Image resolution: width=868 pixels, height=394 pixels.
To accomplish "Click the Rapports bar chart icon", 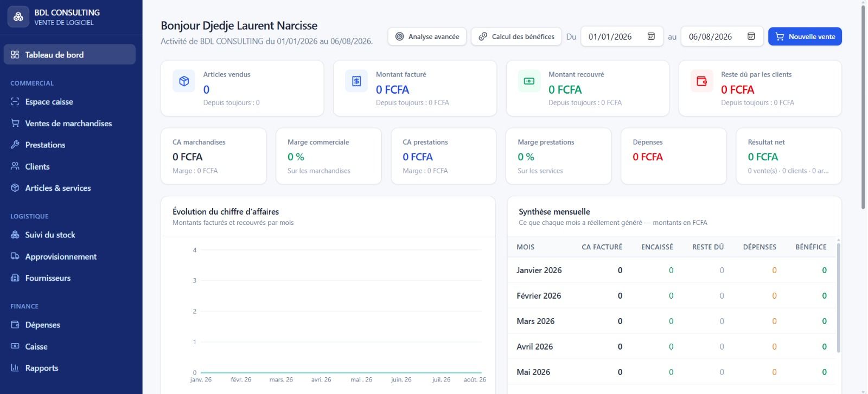I will coord(15,368).
